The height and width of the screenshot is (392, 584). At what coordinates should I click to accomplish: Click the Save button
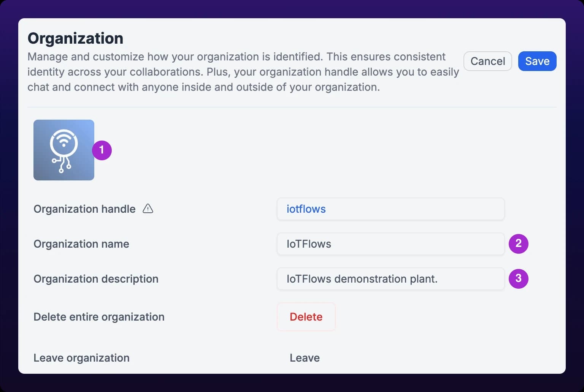[x=537, y=61]
